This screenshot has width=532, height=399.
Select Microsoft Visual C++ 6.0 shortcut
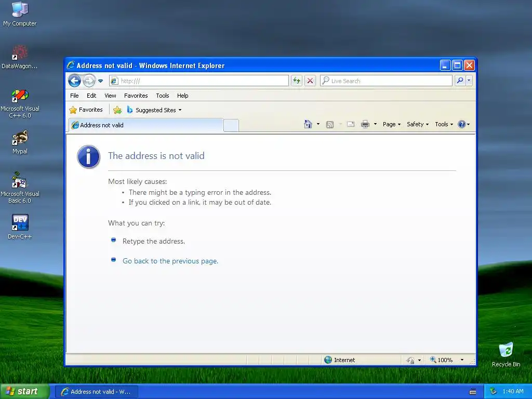click(20, 103)
